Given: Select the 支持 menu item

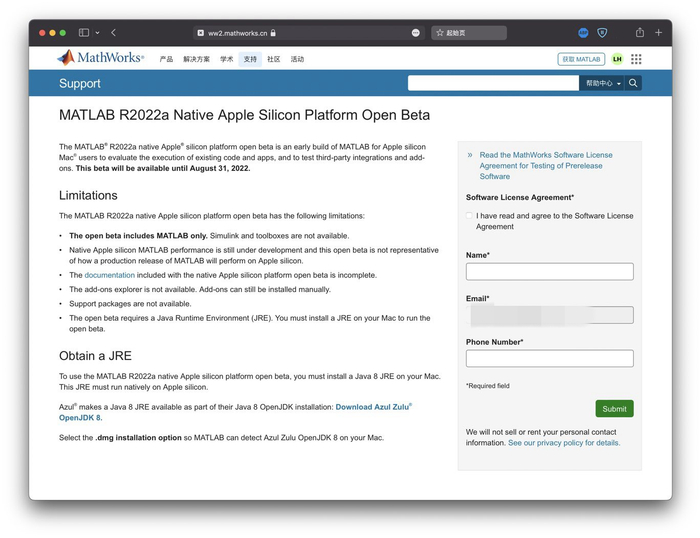Looking at the screenshot, I should coord(250,59).
